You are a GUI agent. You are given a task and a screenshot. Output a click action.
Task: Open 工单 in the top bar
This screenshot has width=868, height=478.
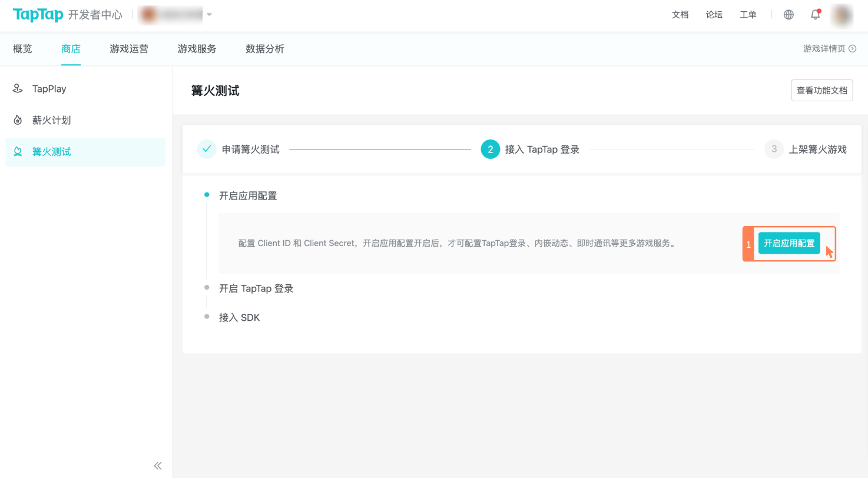[748, 15]
